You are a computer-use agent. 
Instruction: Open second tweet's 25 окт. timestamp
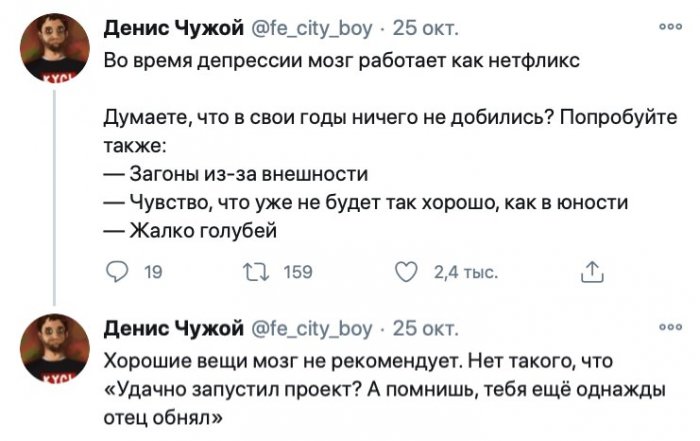[x=424, y=327]
